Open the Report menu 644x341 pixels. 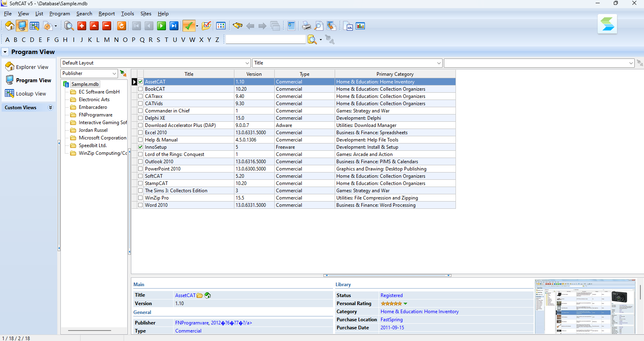tap(107, 14)
